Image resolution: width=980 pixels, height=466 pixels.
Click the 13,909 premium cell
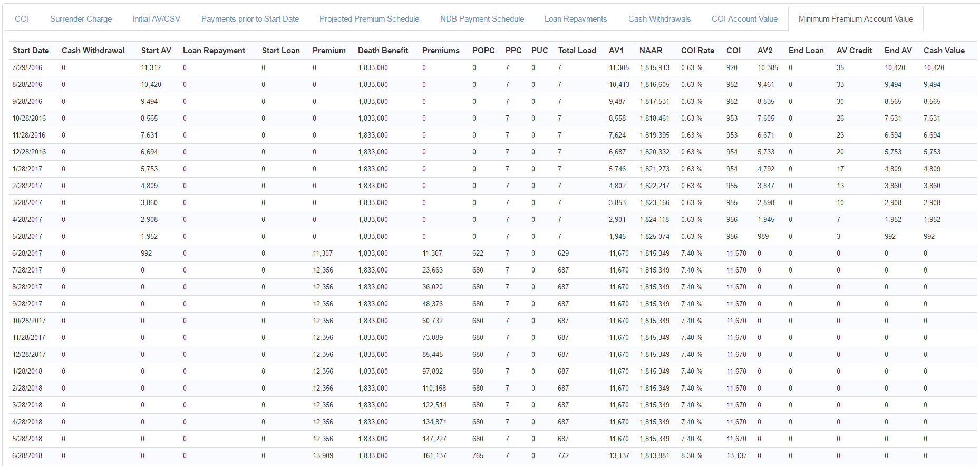click(x=323, y=456)
